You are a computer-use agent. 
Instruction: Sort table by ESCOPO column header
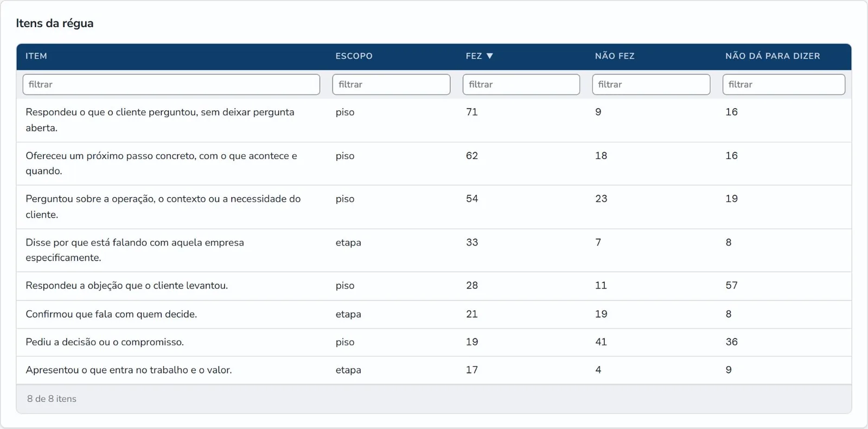(x=354, y=56)
